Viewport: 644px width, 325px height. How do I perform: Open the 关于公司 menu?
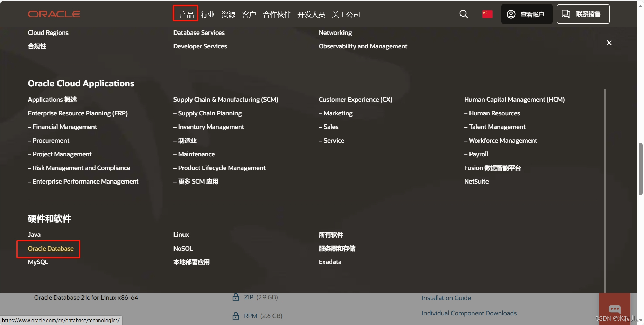(x=346, y=15)
